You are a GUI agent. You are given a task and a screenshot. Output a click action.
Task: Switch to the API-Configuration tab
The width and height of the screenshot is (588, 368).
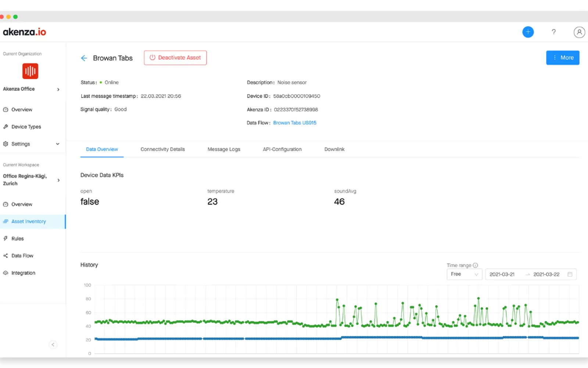click(x=282, y=149)
